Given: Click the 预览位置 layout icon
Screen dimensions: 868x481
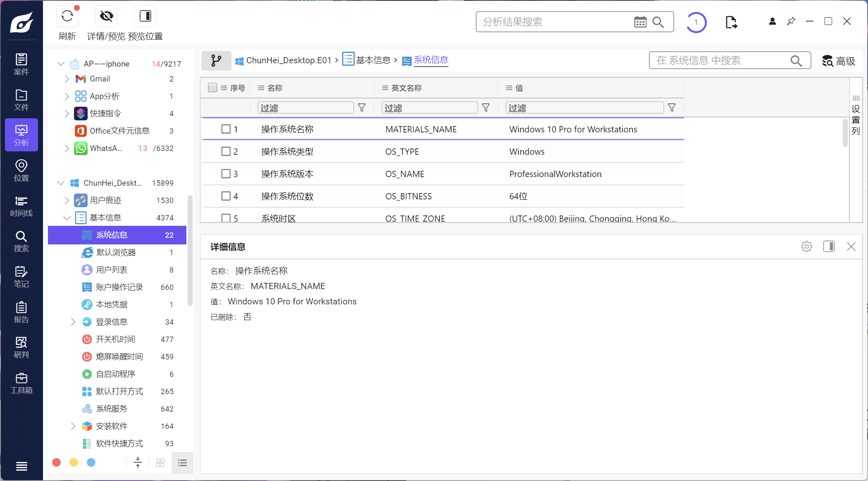Looking at the screenshot, I should point(145,16).
